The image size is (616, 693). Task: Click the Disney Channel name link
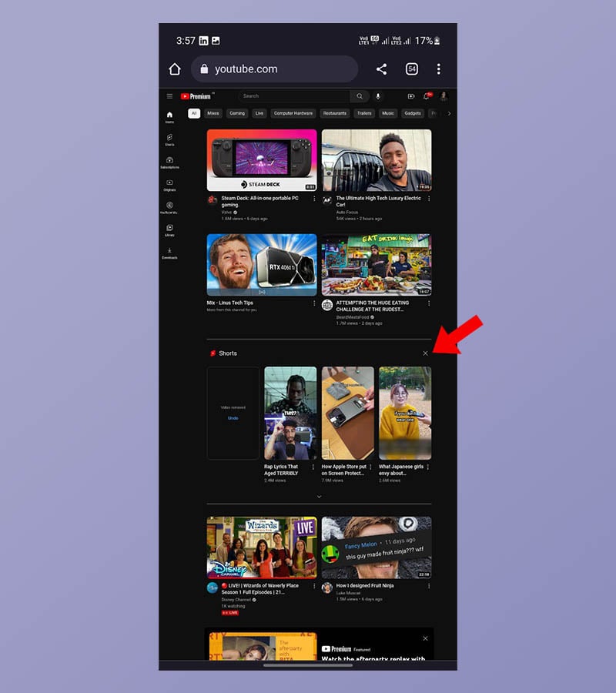point(236,600)
